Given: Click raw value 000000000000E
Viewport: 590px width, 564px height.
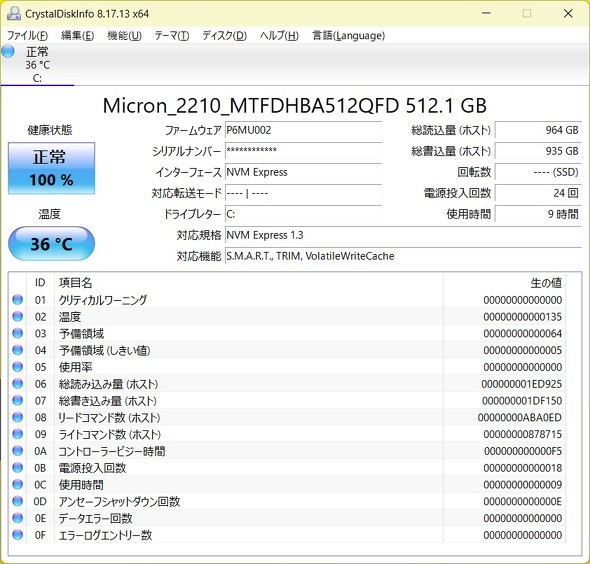Looking at the screenshot, I should [523, 502].
